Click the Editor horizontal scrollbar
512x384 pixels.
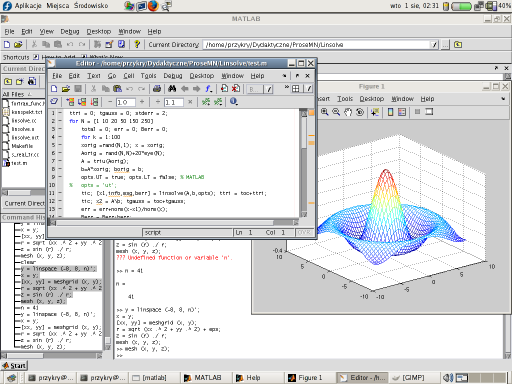[175, 223]
